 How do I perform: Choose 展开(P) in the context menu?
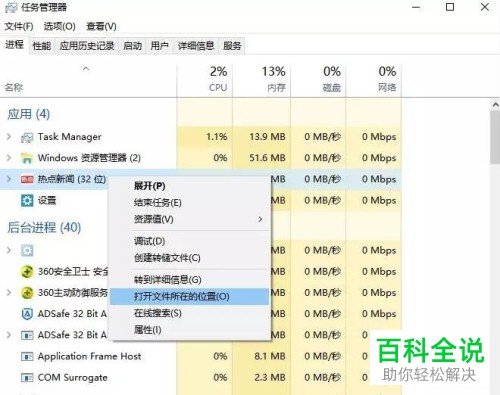point(189,186)
